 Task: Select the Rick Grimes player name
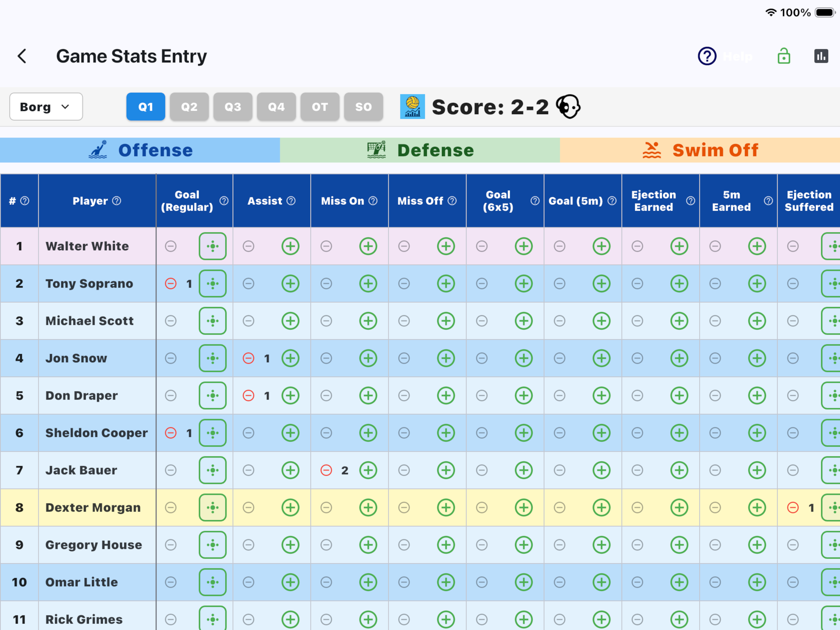(84, 619)
